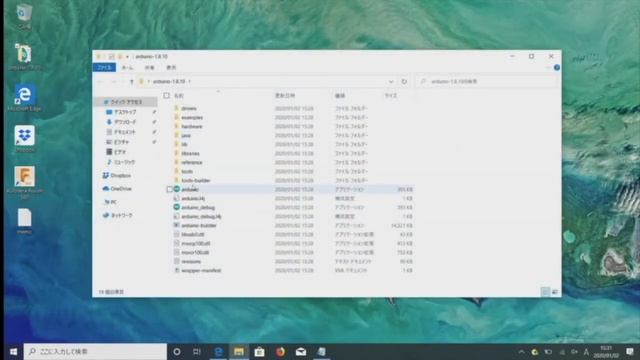This screenshot has width=640, height=360.
Task: Select the arduino_debug.l4j file name
Action: (201, 216)
